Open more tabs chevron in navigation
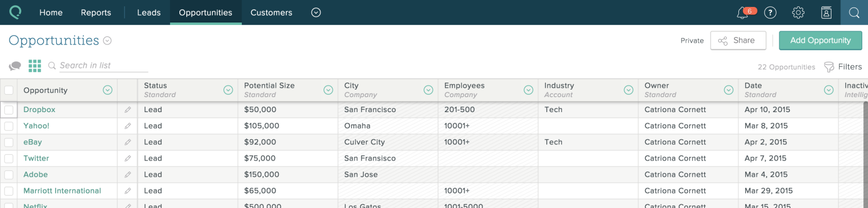The height and width of the screenshot is (208, 868). pyautogui.click(x=316, y=13)
